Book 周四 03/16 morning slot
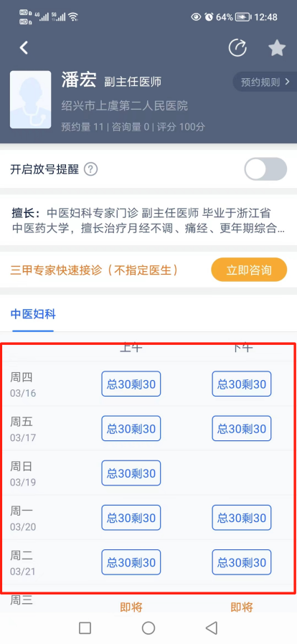This screenshot has width=297, height=644. pyautogui.click(x=131, y=384)
